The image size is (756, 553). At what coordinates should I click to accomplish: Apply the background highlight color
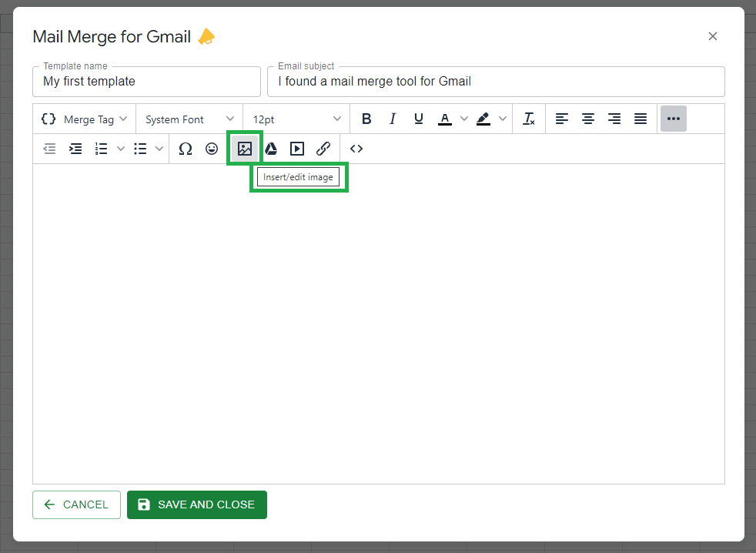click(x=483, y=119)
